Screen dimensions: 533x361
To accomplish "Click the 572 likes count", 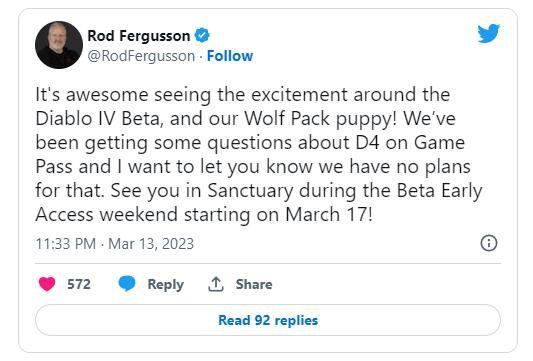I will [79, 284].
